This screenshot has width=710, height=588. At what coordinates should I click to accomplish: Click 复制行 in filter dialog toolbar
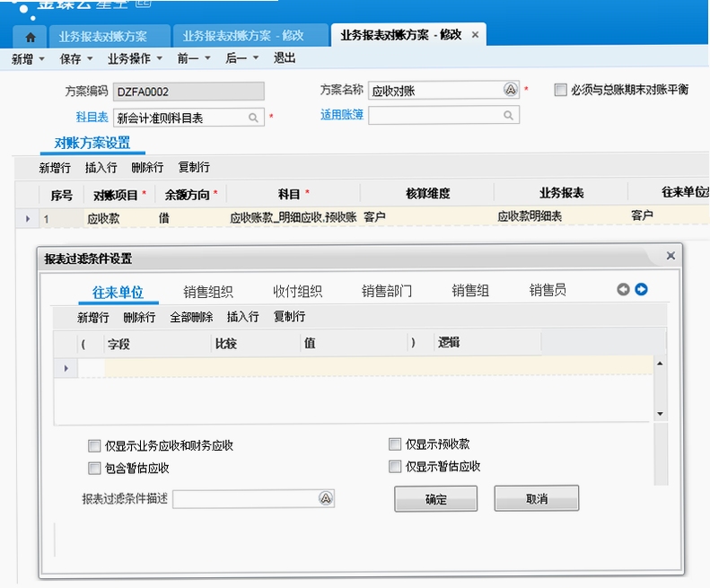pos(289,316)
